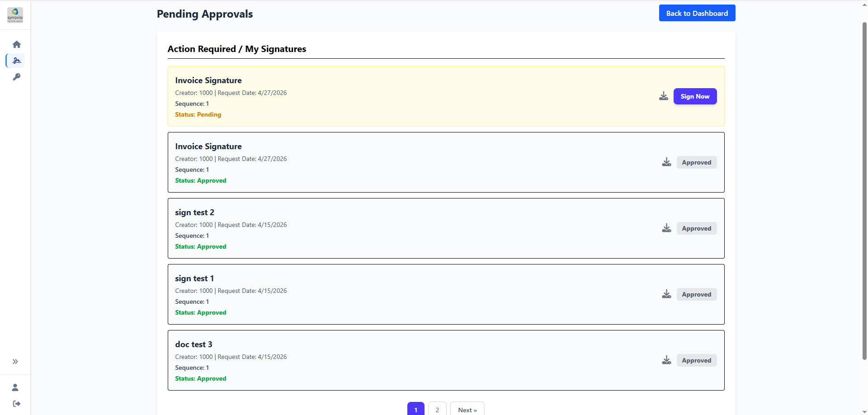Click the logout icon in sidebar

(x=17, y=404)
